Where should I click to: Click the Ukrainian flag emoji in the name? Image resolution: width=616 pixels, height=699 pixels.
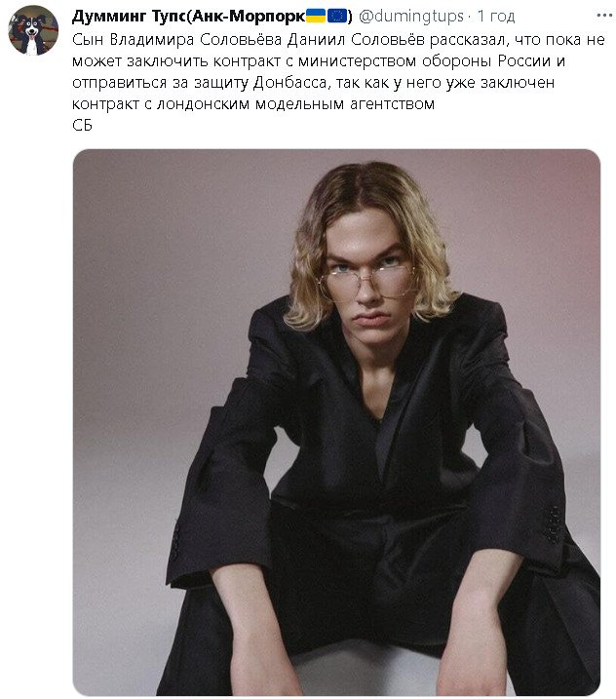(x=316, y=15)
